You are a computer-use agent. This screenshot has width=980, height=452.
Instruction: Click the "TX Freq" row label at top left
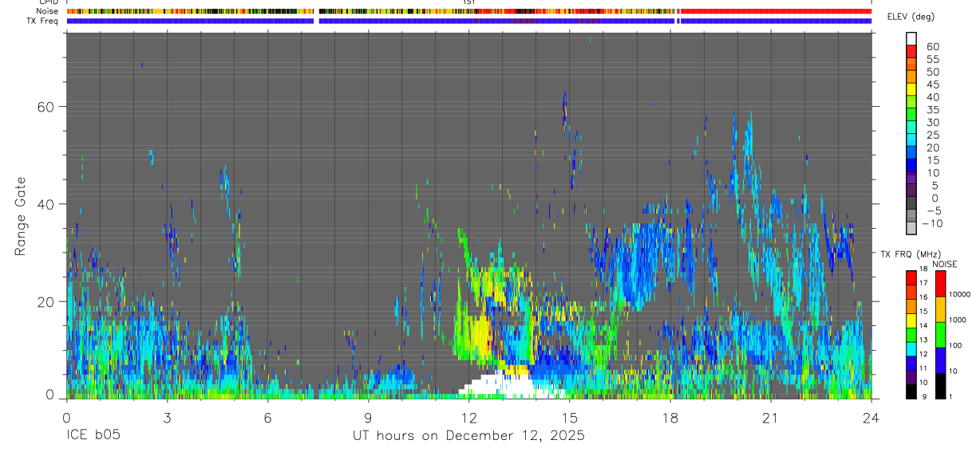43,20
